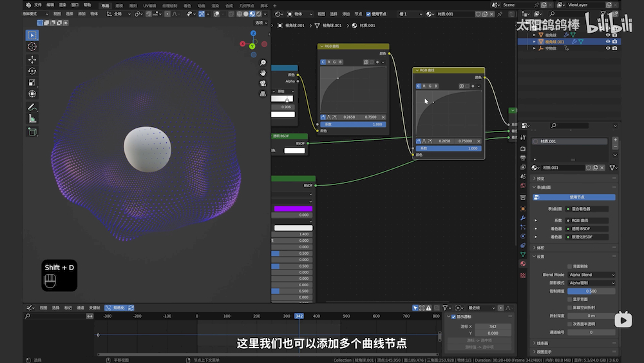The width and height of the screenshot is (644, 363).
Task: Select the Annotate pencil tool
Action: point(32,107)
